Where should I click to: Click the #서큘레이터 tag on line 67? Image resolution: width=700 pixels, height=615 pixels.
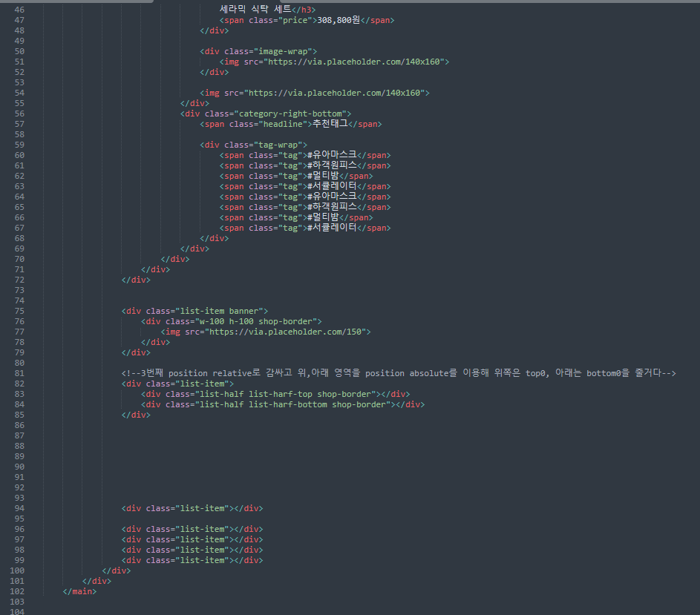[x=332, y=228]
